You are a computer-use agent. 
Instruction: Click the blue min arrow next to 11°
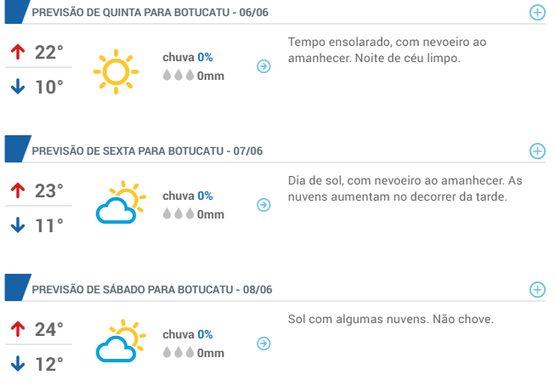point(18,224)
